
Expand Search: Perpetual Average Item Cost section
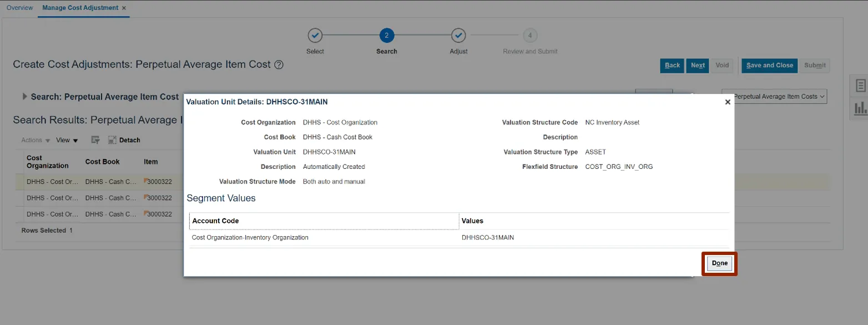pyautogui.click(x=24, y=97)
